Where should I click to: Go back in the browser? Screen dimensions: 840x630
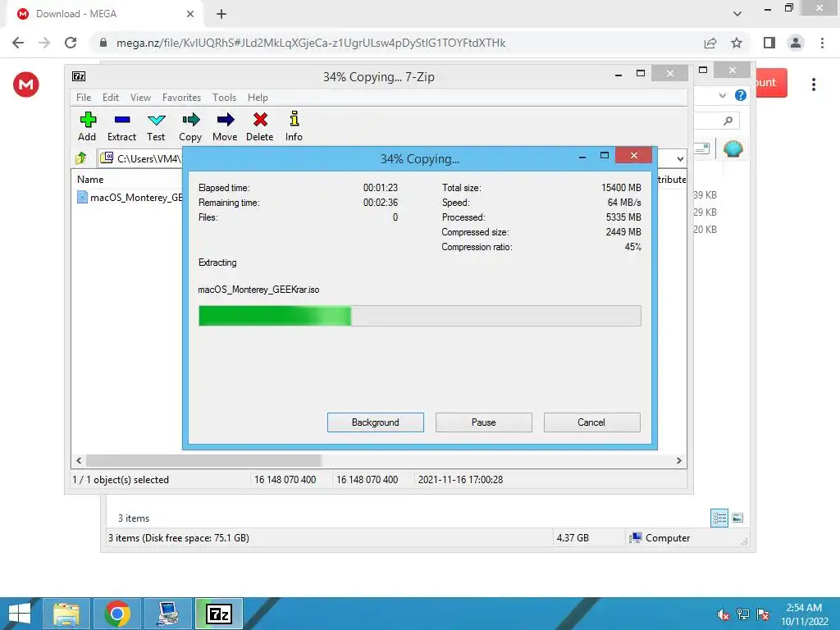pos(18,43)
